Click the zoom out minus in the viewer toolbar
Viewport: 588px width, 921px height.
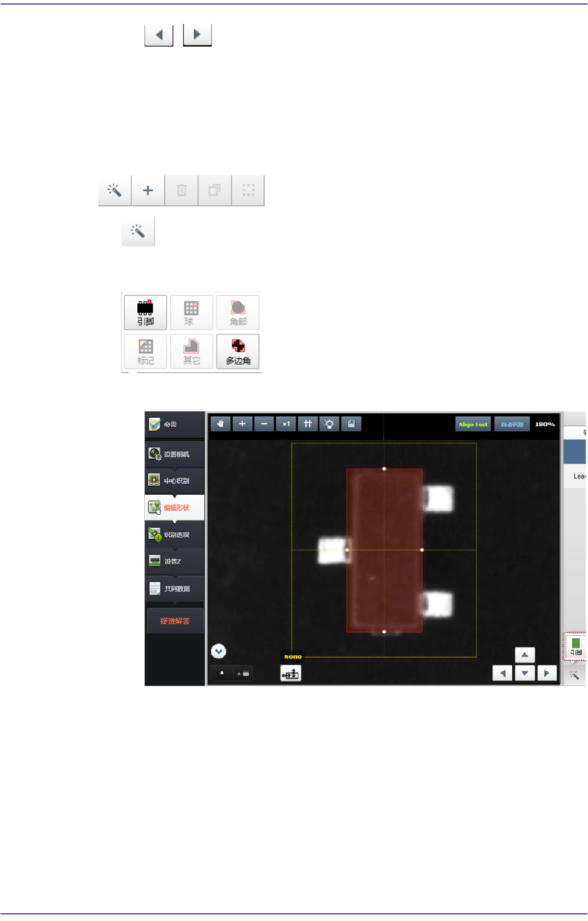pyautogui.click(x=264, y=424)
